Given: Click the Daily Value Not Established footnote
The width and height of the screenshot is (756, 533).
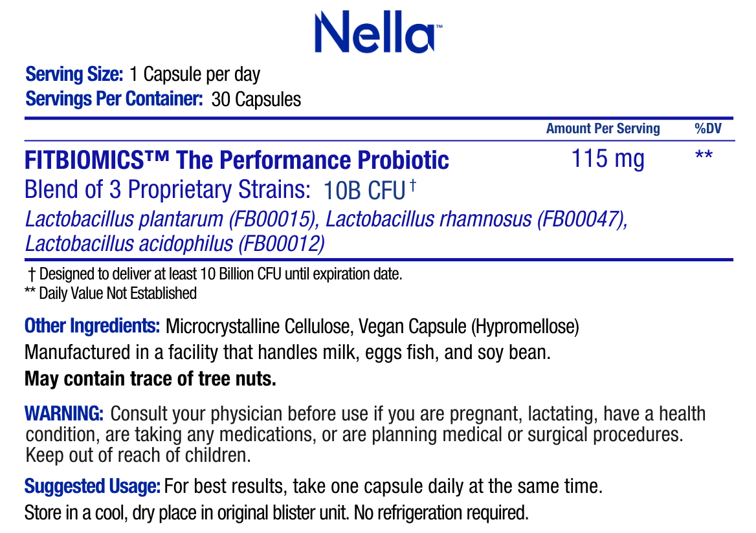Looking at the screenshot, I should [x=111, y=293].
